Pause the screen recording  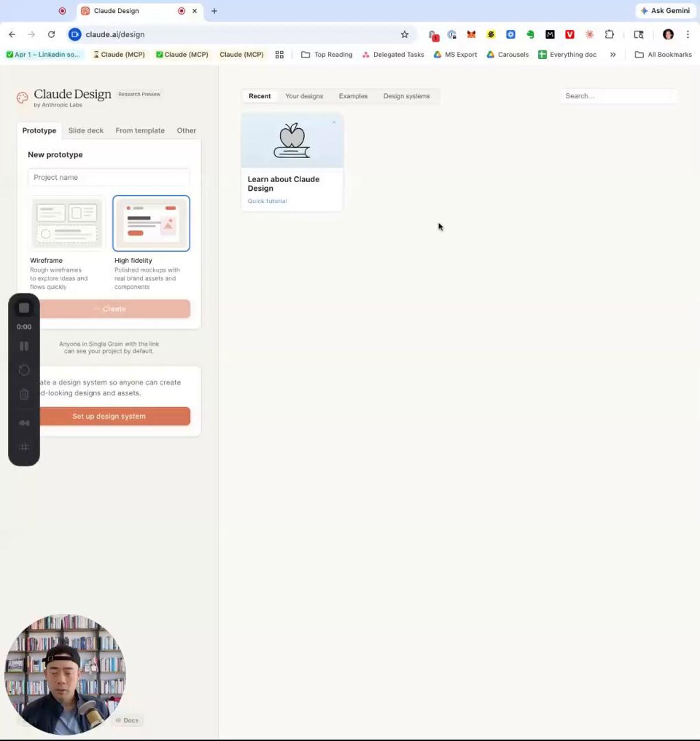[x=24, y=347]
